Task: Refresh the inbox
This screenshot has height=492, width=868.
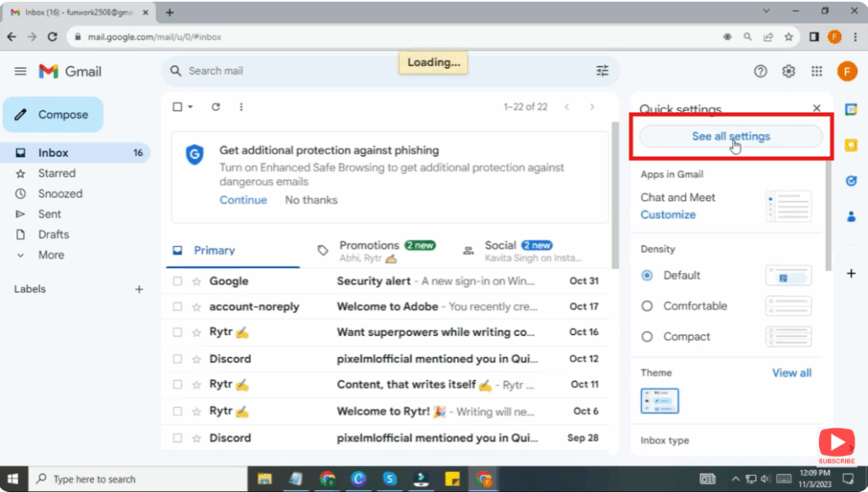Action: 216,107
